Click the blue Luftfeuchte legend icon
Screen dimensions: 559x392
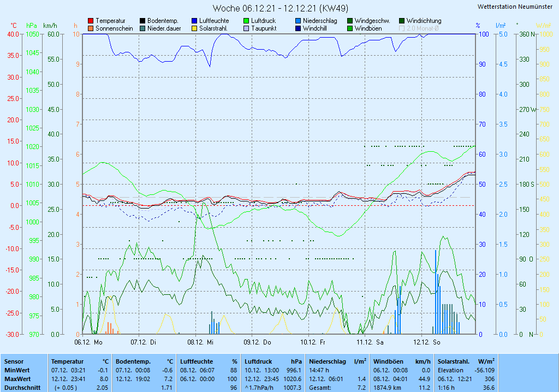coord(194,21)
